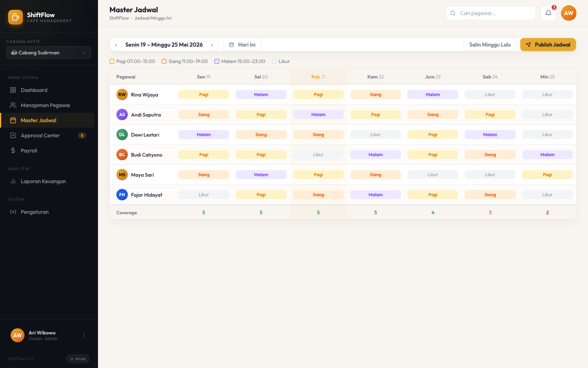Open Manajemen Pegawai menu item
Image resolution: width=588 pixels, height=368 pixels.
[x=47, y=105]
